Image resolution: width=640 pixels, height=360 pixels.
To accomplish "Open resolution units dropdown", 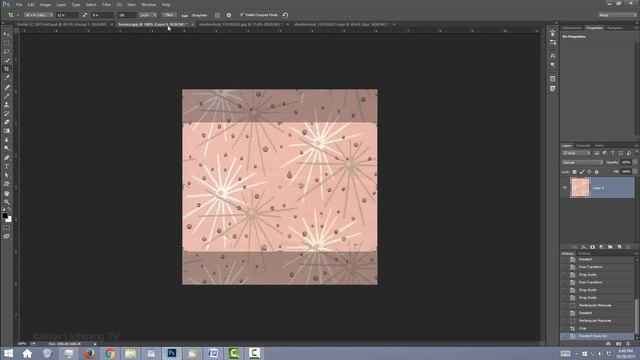I will pos(148,15).
